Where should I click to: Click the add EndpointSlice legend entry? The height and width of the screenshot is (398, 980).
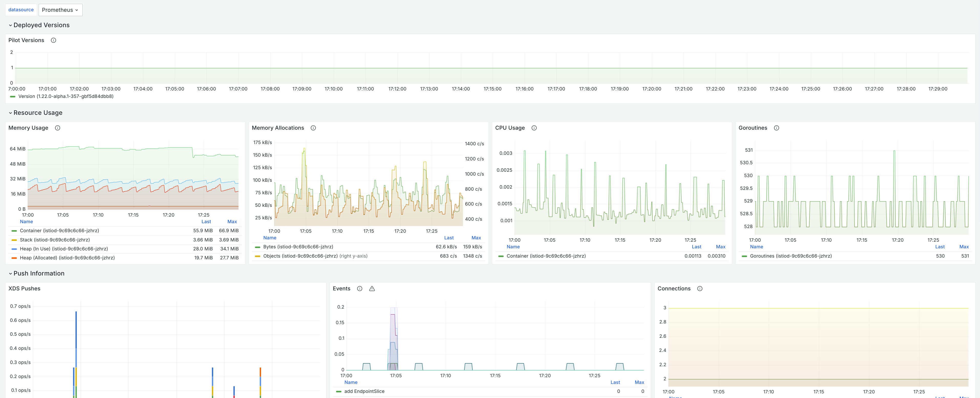tap(364, 392)
